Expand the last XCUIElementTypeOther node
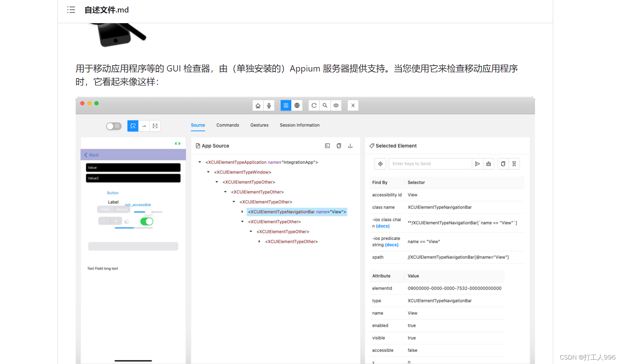This screenshot has width=621, height=364. point(259,242)
